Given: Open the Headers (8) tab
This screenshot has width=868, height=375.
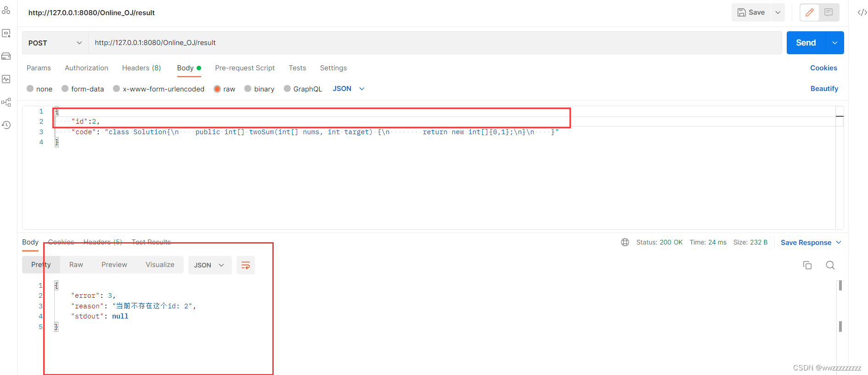Looking at the screenshot, I should pos(141,68).
